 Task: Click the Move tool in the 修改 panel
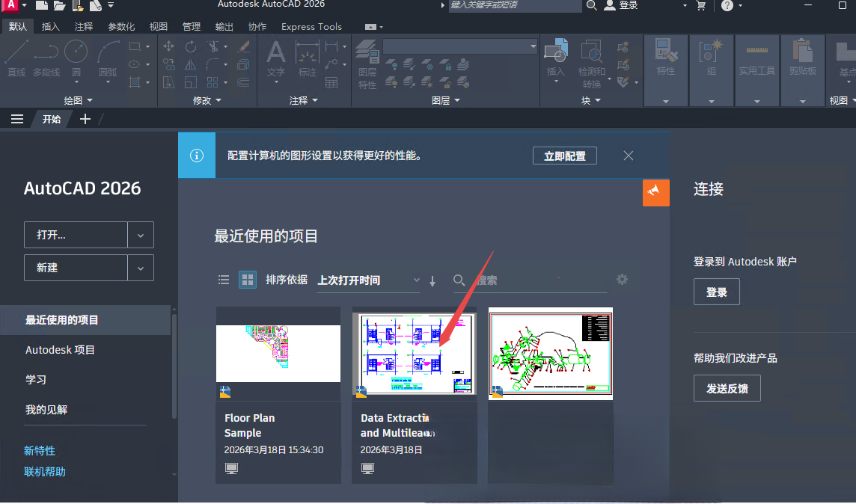[168, 46]
